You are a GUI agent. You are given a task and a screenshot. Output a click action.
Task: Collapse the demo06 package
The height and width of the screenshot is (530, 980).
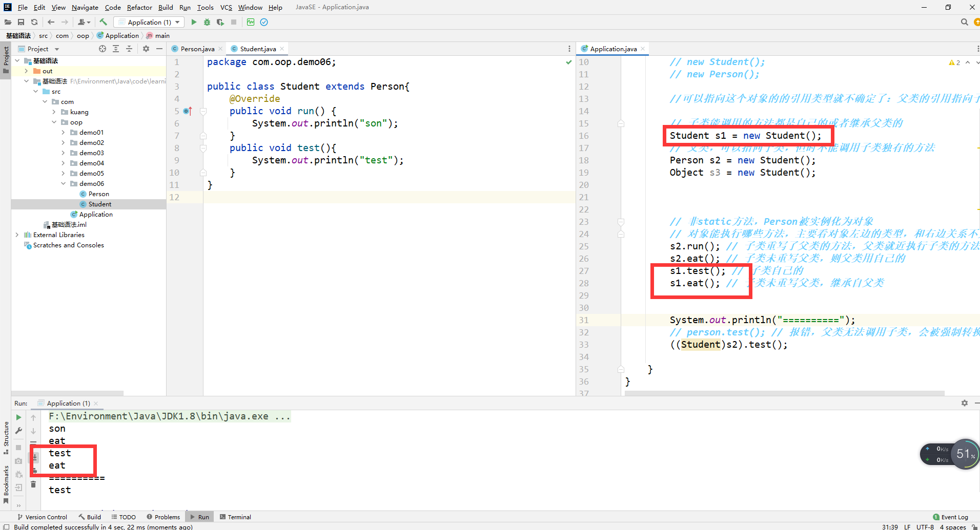pos(63,184)
